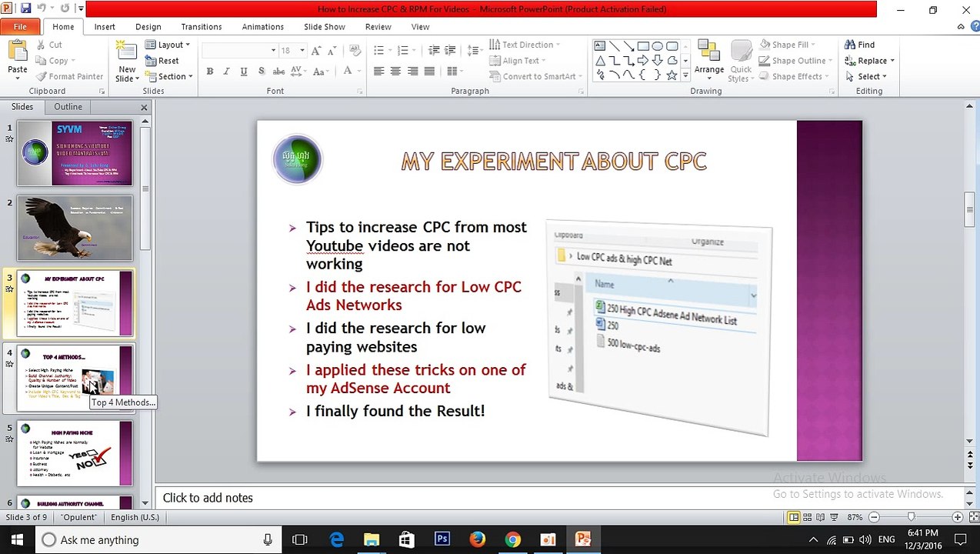
Task: Open the Layout dropdown
Action: 168,45
